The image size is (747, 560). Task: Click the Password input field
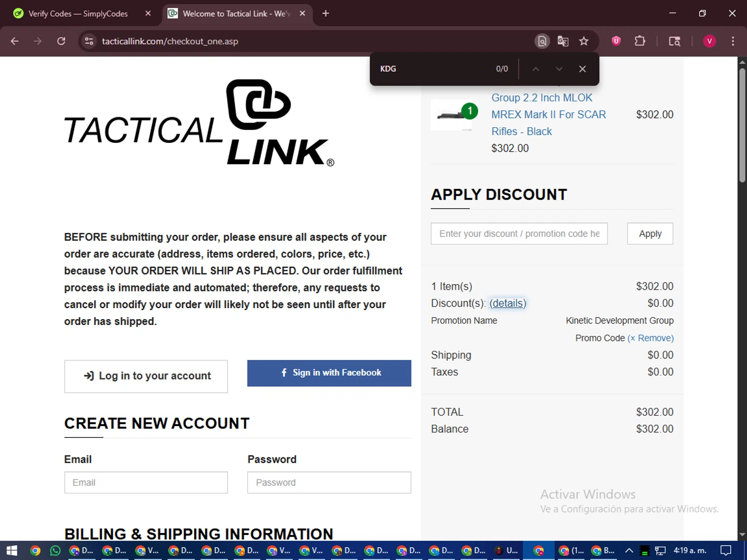coord(329,482)
